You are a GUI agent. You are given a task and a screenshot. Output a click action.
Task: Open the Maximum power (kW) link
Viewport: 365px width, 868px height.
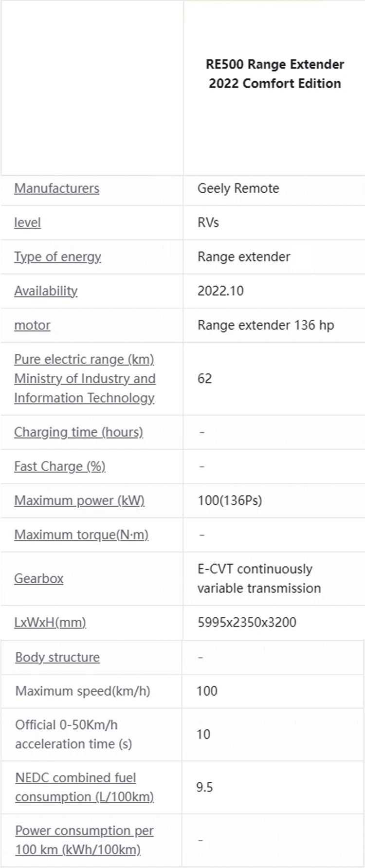coord(79,500)
